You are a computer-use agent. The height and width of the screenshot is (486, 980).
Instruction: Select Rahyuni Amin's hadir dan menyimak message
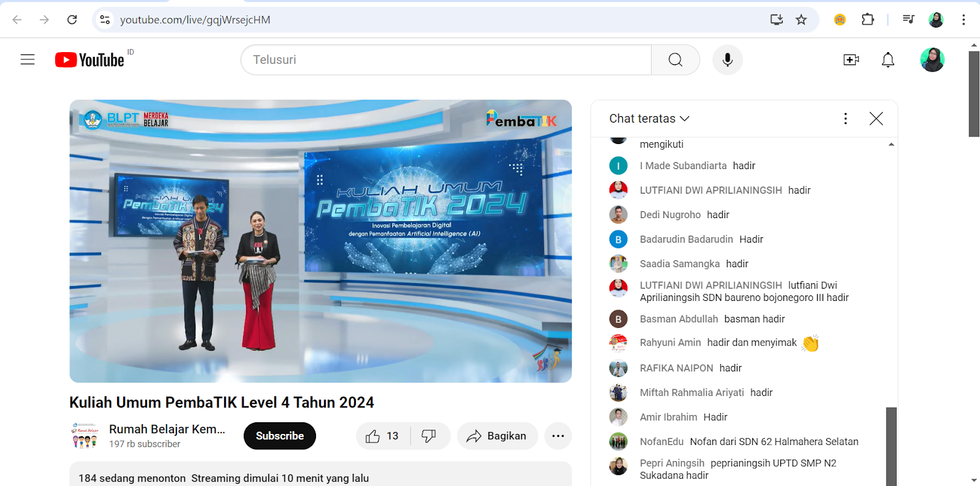[752, 343]
